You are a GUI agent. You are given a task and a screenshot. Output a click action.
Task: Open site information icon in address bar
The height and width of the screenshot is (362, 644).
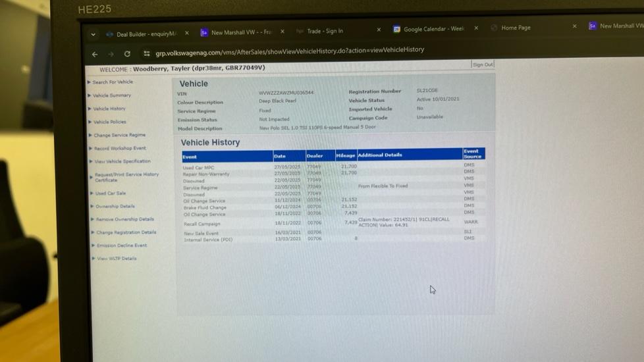[147, 53]
